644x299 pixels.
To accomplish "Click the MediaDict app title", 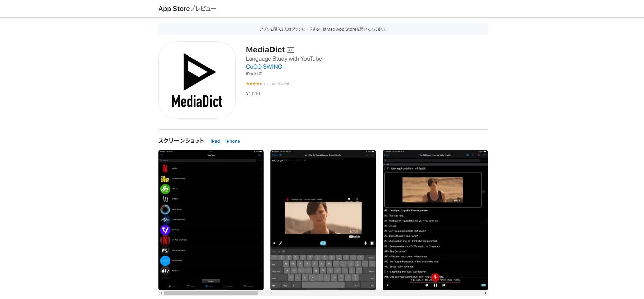I will [265, 50].
